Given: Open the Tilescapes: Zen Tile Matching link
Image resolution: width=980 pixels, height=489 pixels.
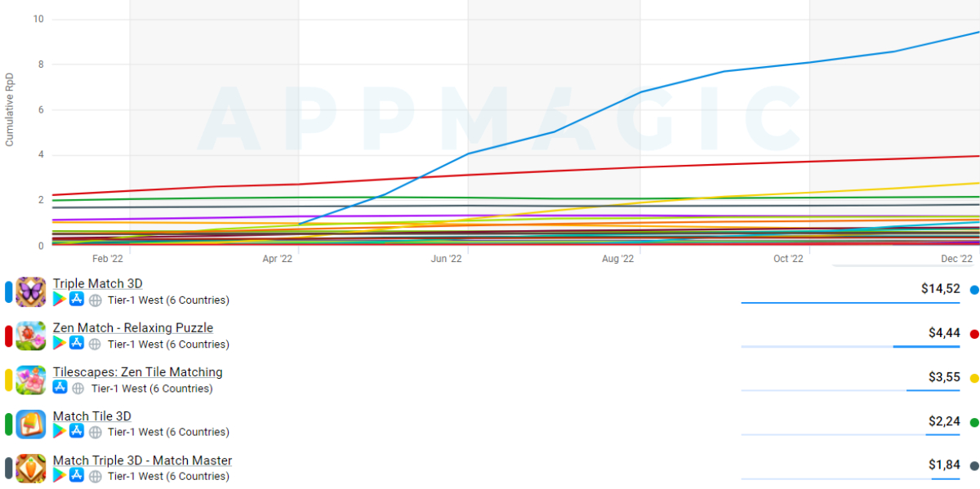Looking at the screenshot, I should (137, 371).
